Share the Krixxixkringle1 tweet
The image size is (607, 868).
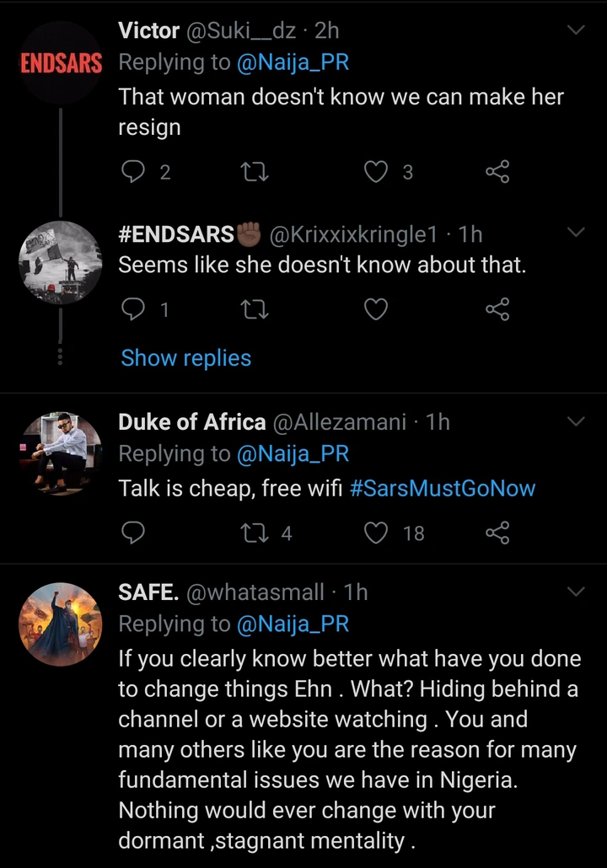click(x=497, y=310)
